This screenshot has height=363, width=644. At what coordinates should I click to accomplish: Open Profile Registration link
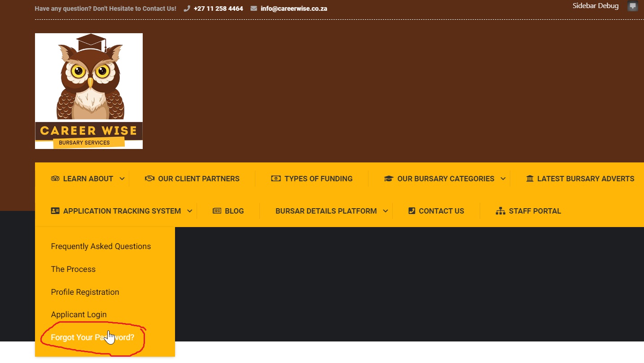coord(85,292)
